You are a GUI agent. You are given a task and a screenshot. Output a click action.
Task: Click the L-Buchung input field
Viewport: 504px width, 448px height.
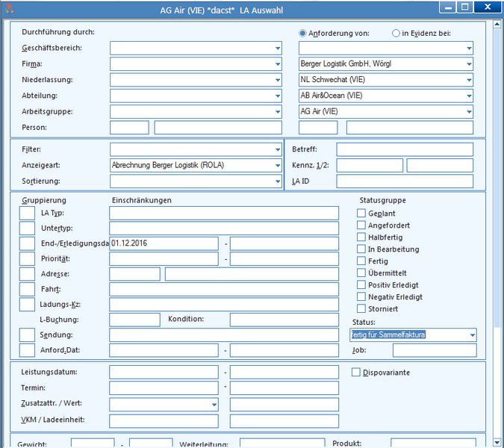[x=134, y=320]
